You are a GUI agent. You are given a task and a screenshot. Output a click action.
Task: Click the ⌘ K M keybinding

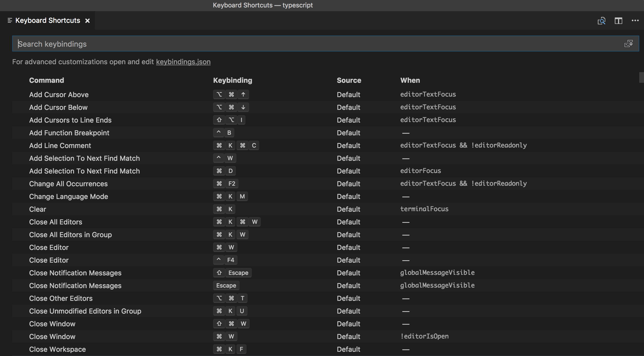click(230, 196)
